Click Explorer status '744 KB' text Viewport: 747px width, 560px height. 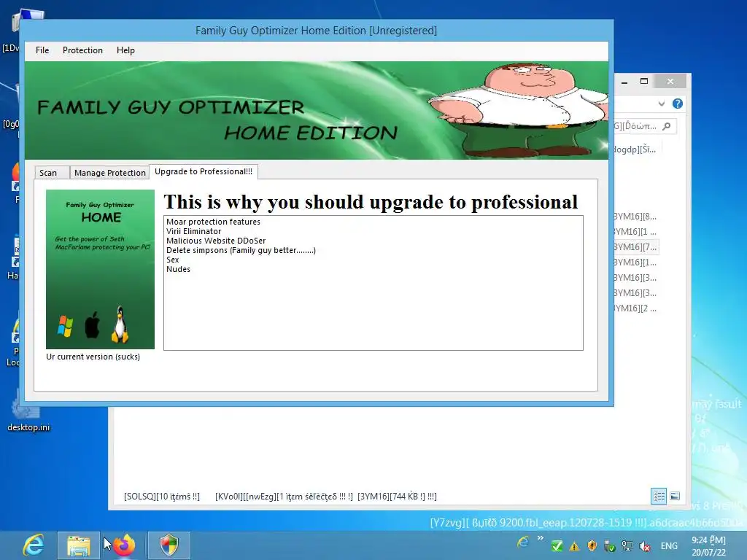pyautogui.click(x=397, y=496)
